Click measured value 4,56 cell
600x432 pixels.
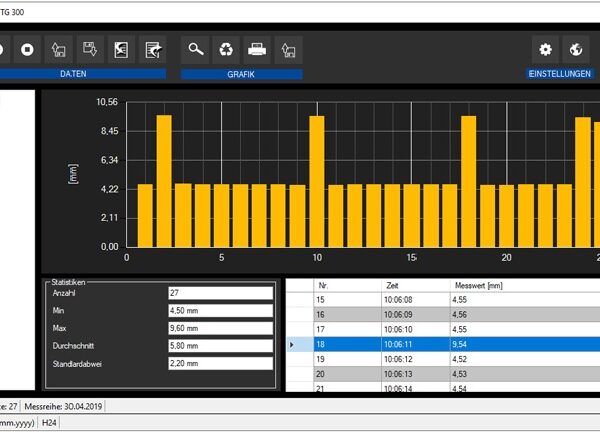click(525, 315)
